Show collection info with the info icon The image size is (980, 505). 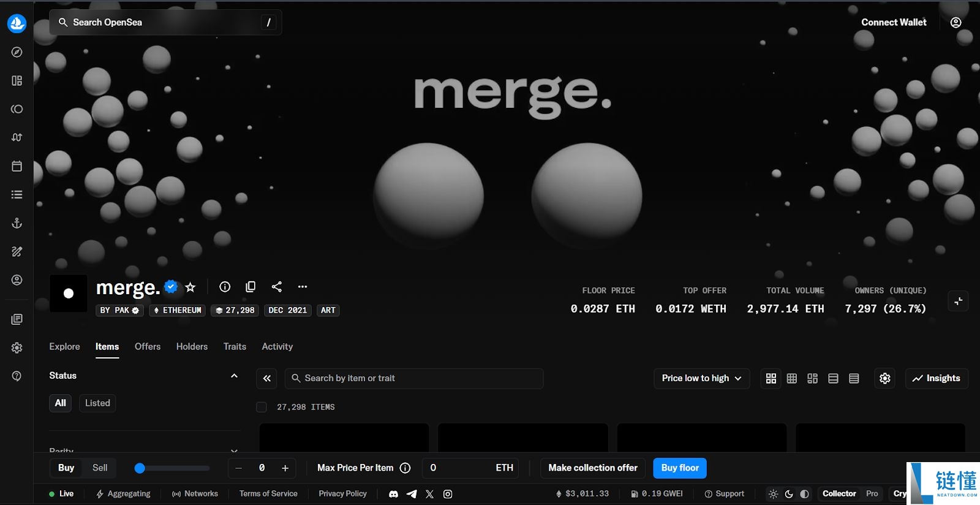click(225, 287)
